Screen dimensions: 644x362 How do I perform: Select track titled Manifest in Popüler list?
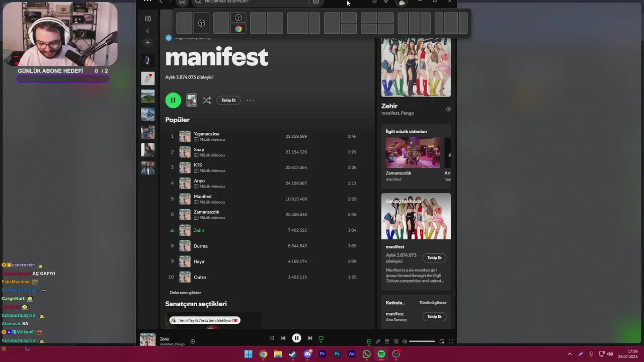click(266, 199)
